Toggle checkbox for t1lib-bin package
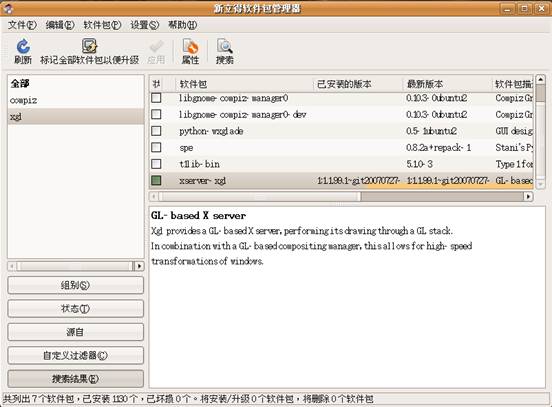The image size is (552, 407). coord(156,164)
